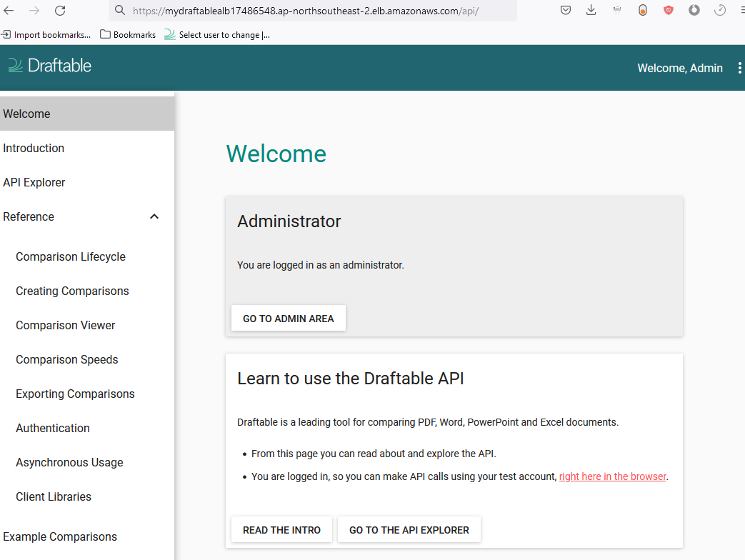This screenshot has height=560, width=745.
Task: Click the Reference sidebar heading
Action: click(x=29, y=216)
